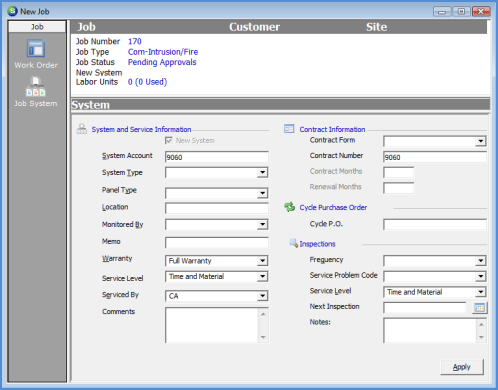Image resolution: width=498 pixels, height=390 pixels.
Task: Switch to the Customer header section
Action: pyautogui.click(x=254, y=27)
